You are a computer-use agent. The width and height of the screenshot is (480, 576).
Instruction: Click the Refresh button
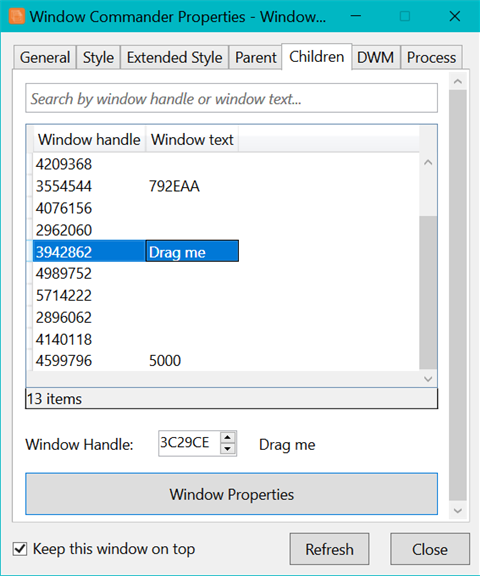[329, 549]
